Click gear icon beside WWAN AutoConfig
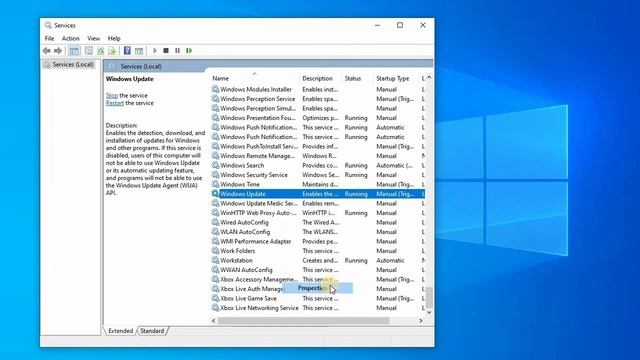 pyautogui.click(x=215, y=270)
